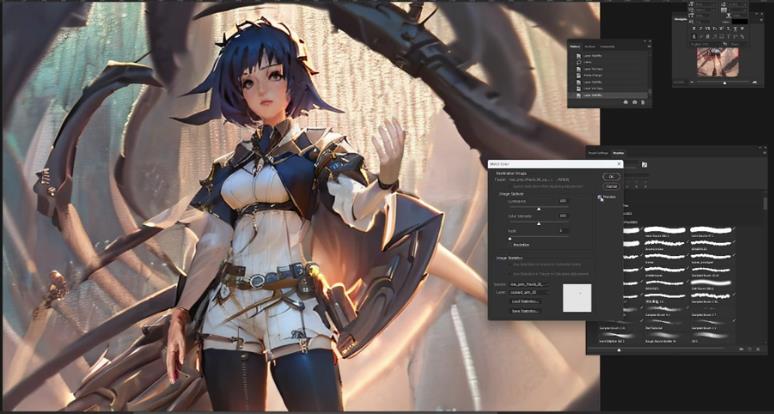Click the Color Intensity slider handle
The height and width of the screenshot is (414, 774).
(x=539, y=224)
